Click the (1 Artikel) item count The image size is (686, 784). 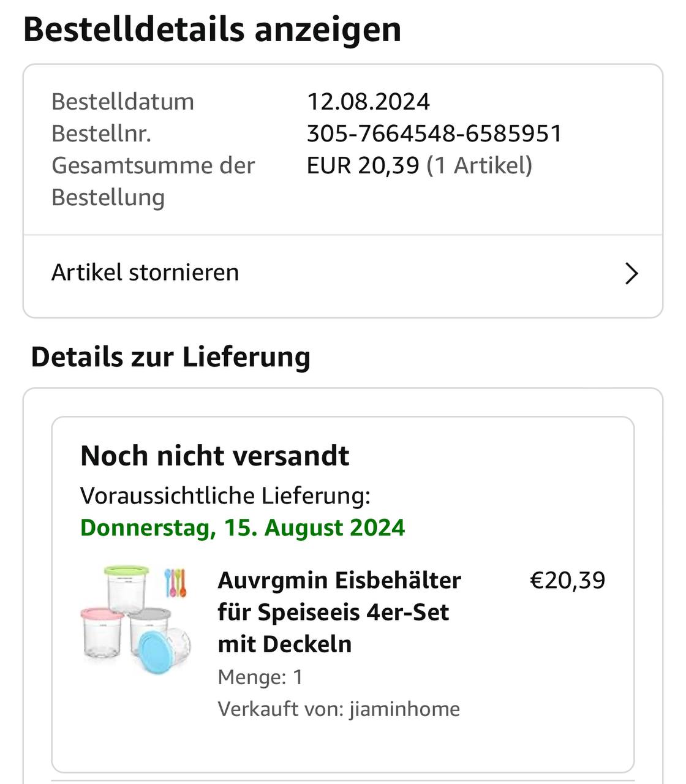479,165
